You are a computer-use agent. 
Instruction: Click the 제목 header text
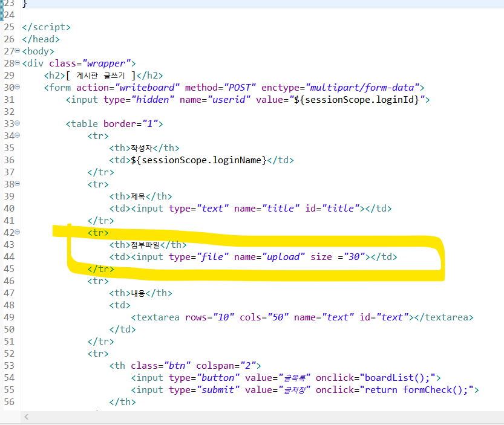pyautogui.click(x=138, y=196)
